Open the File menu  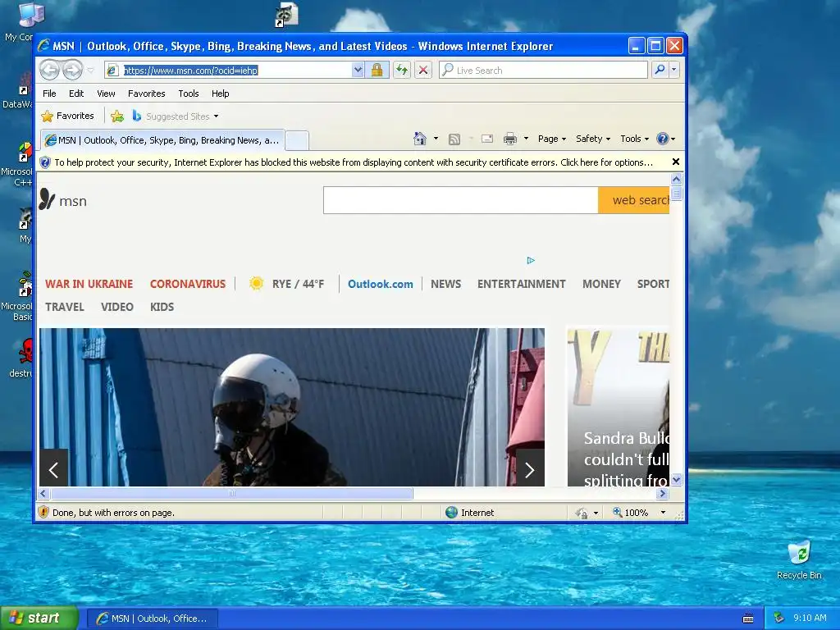(49, 94)
